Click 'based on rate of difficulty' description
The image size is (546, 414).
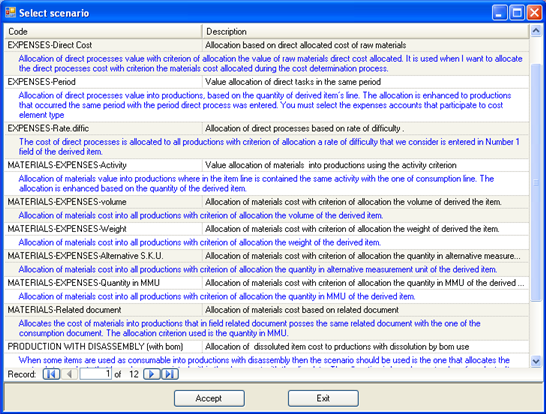pyautogui.click(x=366, y=128)
